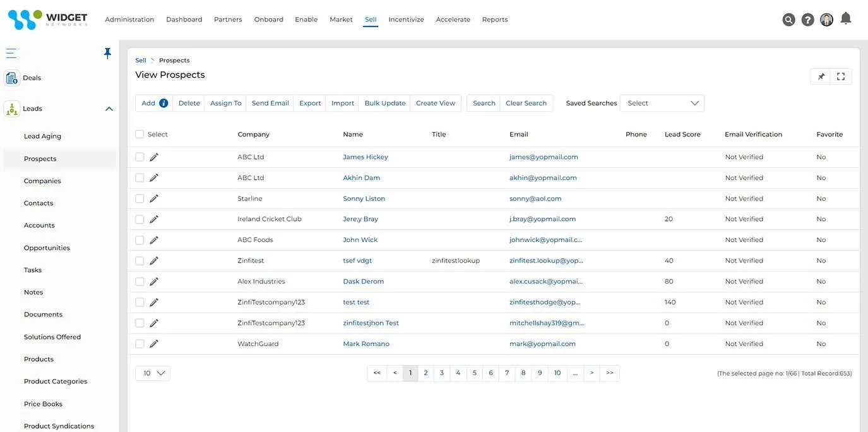Check the Starline row checkbox

[140, 198]
